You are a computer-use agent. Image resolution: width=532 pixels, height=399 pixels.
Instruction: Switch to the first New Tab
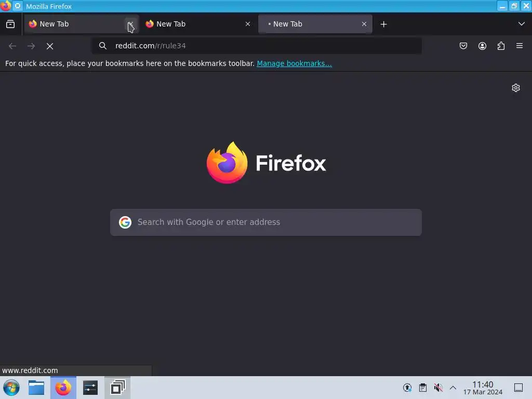81,24
